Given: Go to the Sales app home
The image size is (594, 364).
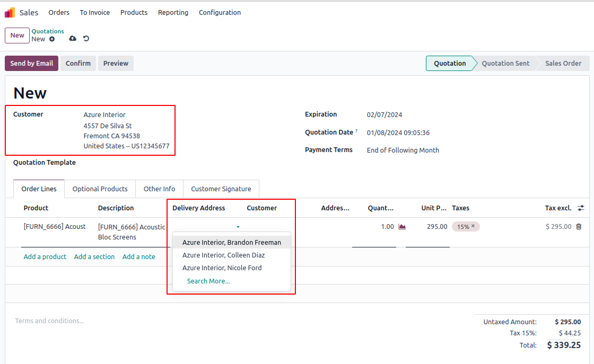Looking at the screenshot, I should (29, 13).
